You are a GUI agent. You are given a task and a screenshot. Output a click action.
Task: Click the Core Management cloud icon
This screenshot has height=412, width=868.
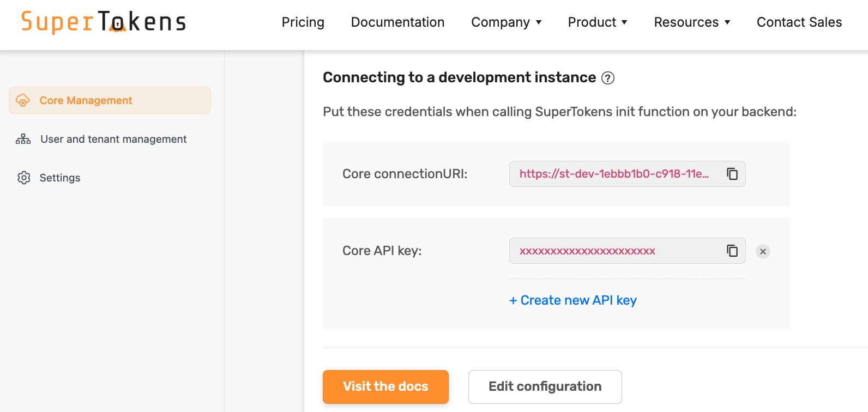point(23,100)
